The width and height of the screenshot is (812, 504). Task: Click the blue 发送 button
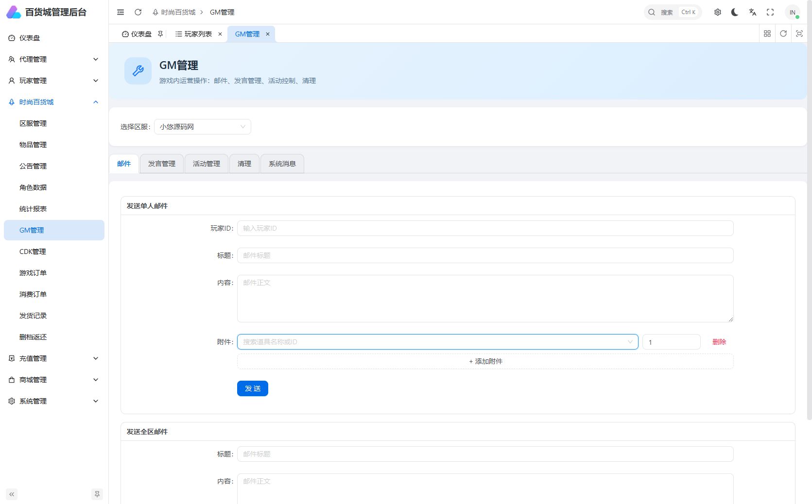(253, 388)
